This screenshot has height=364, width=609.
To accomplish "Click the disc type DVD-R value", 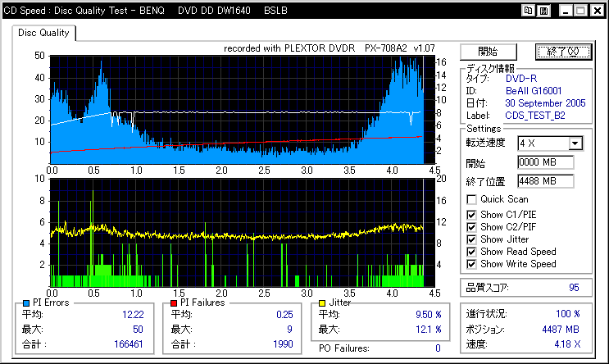I will coord(521,79).
